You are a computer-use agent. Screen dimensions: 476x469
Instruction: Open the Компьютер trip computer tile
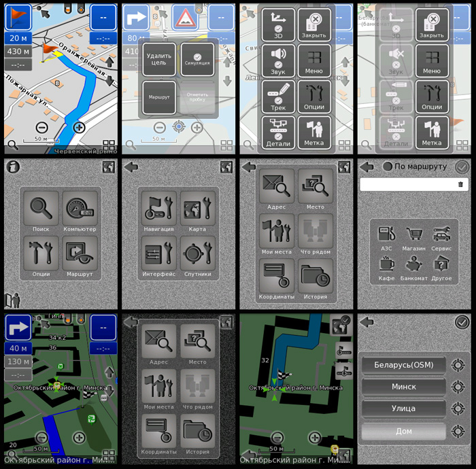80,211
